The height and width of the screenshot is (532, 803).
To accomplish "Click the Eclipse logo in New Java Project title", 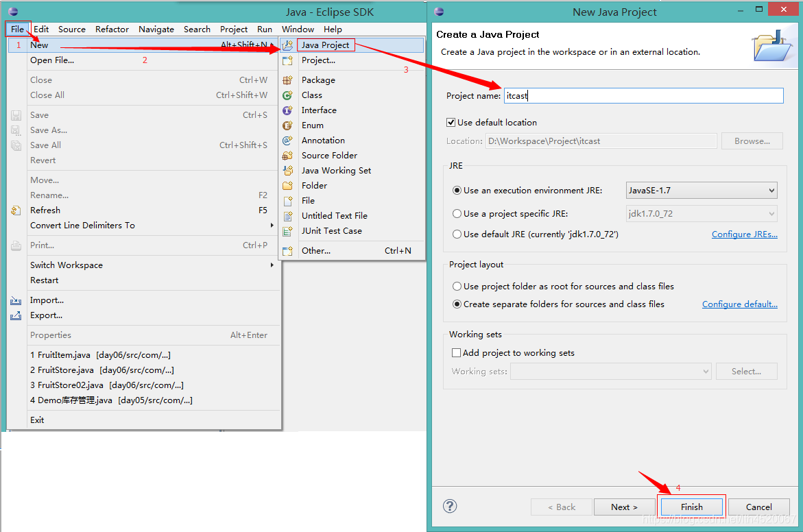I will 439,11.
